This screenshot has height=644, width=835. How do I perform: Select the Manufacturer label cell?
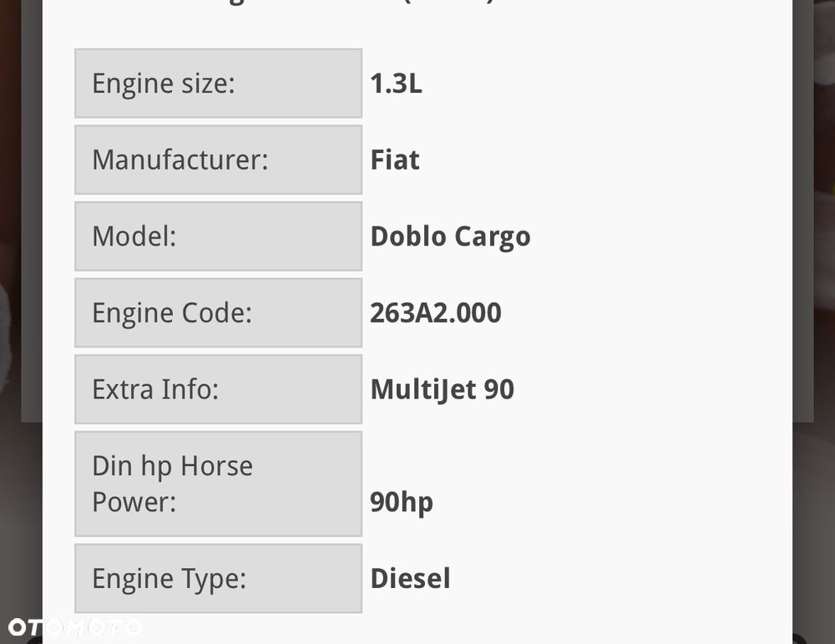point(218,160)
